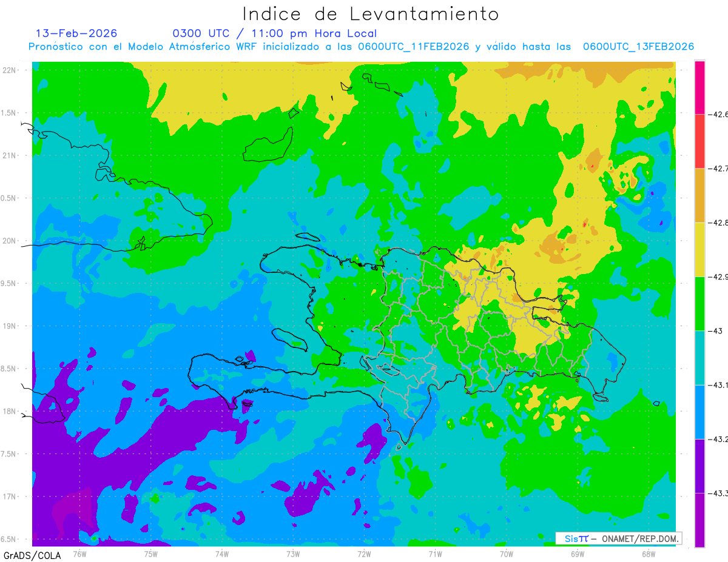Pick the green legend swatch above -43
The height and width of the screenshot is (562, 728).
coord(699,304)
